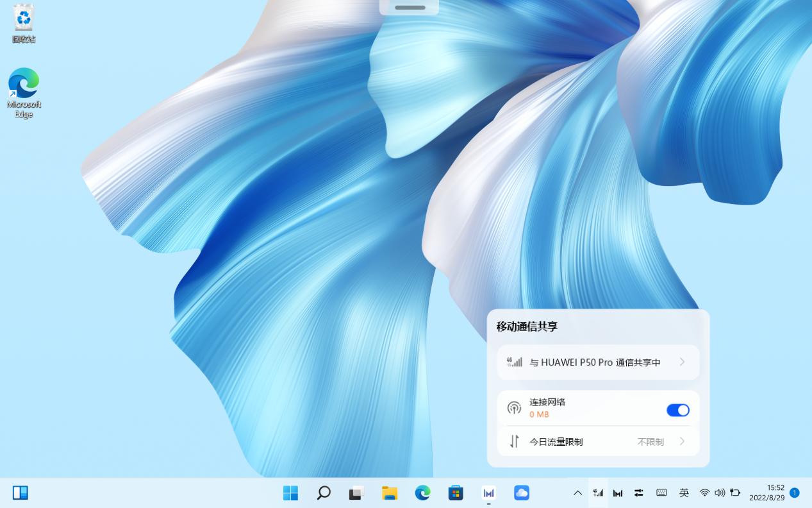Launch Microsoft Edge from the taskbar

422,493
